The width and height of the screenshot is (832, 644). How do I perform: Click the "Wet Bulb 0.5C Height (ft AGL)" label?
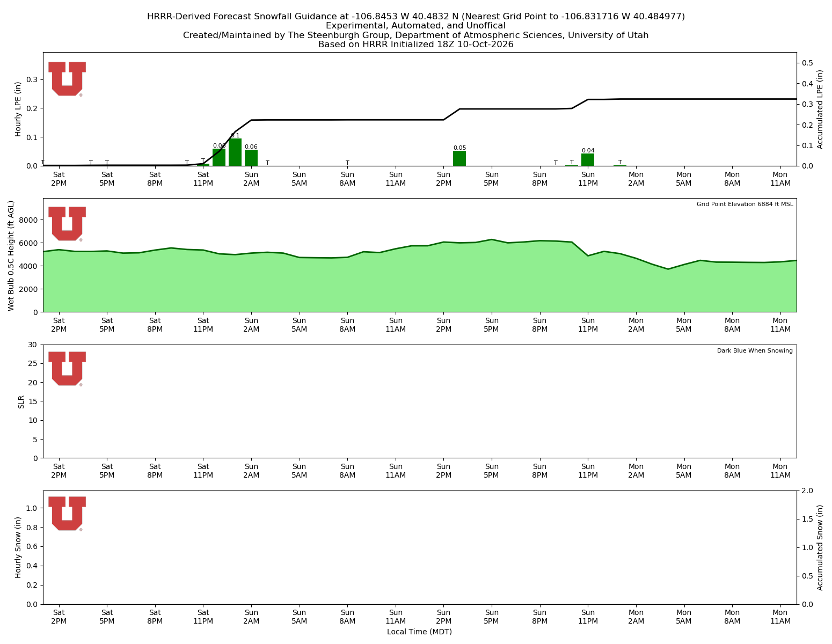coord(11,255)
